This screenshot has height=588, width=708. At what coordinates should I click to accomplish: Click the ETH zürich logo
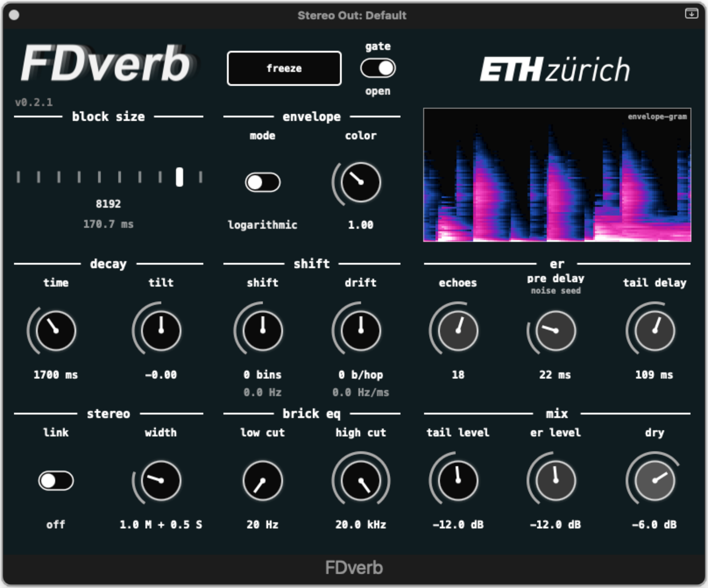point(555,69)
